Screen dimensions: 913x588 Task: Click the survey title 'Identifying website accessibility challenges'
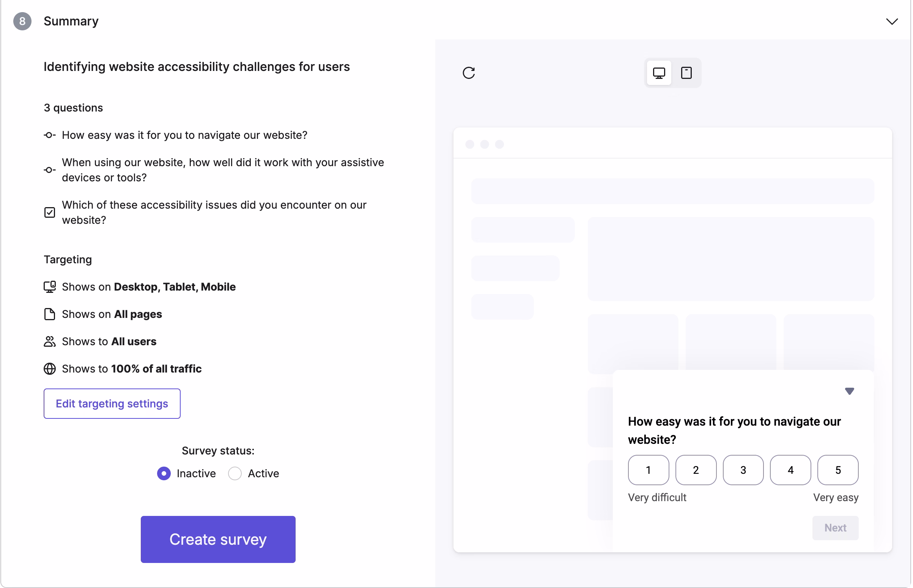pos(197,67)
